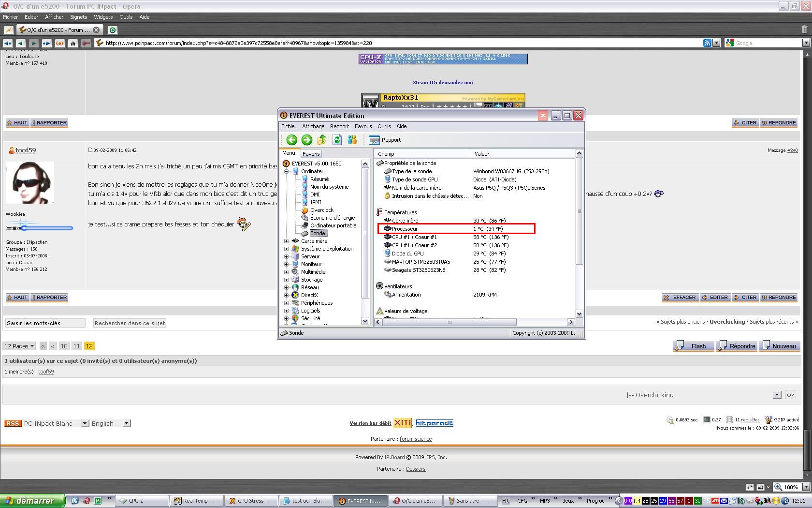Viewport: 812px width, 508px height.
Task: Open Overclocking forum jump dropdown
Action: click(703, 395)
